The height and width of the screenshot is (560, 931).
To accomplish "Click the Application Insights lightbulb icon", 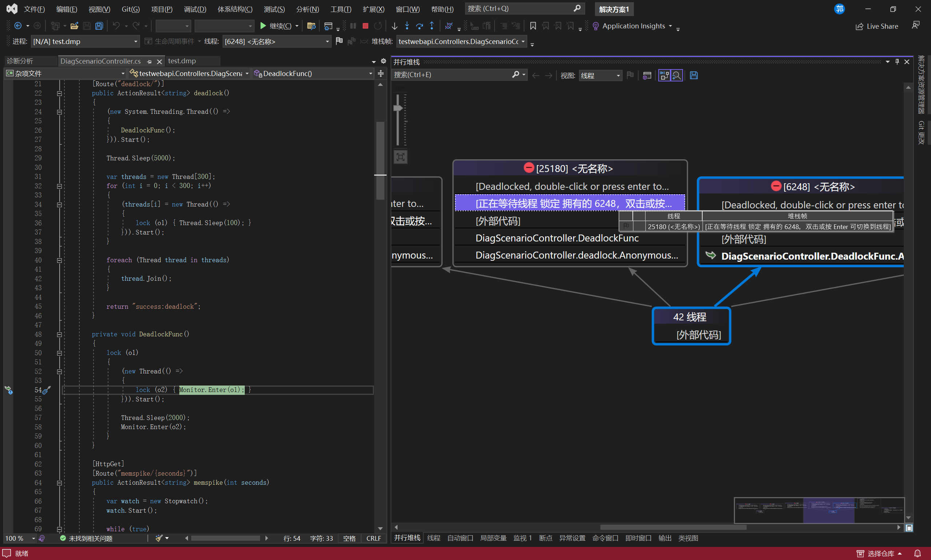I will [595, 26].
